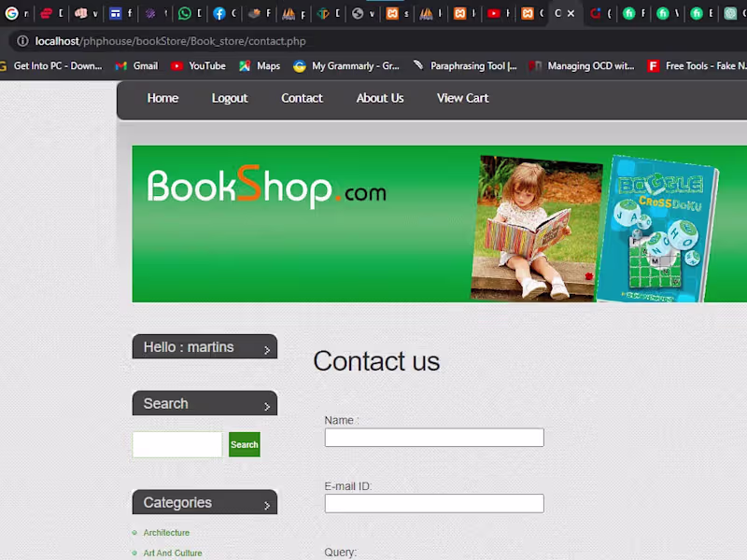Switch to the blue window-icon tab
The width and height of the screenshot is (747, 560).
point(120,13)
